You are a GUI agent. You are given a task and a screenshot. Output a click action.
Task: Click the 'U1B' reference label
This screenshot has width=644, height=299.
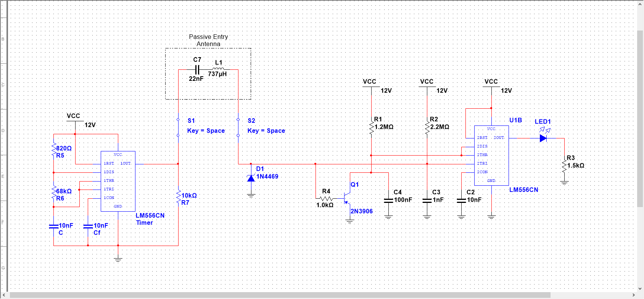[x=515, y=120]
